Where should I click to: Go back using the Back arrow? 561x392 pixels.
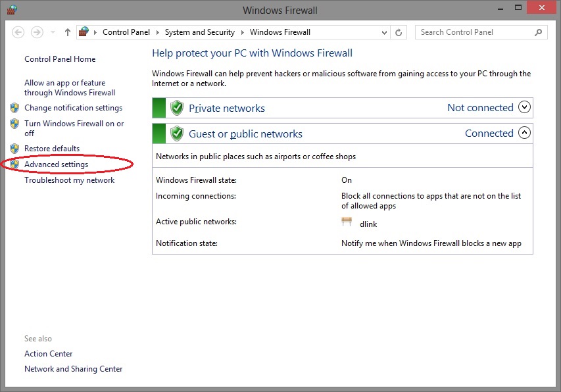pyautogui.click(x=18, y=32)
